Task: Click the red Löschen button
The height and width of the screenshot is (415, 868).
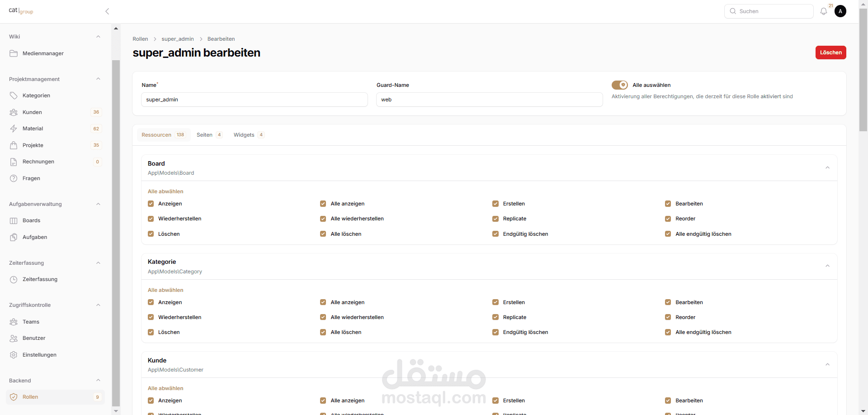Action: (830, 52)
